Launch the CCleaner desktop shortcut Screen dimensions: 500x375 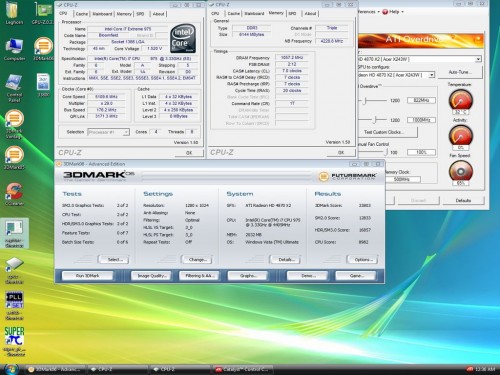(x=14, y=194)
